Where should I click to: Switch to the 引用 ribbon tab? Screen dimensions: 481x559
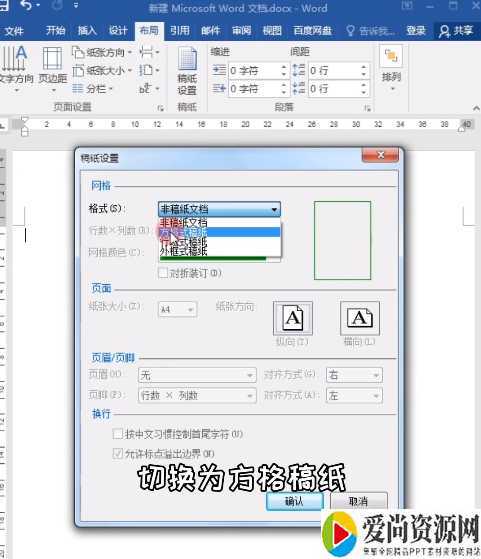(180, 31)
